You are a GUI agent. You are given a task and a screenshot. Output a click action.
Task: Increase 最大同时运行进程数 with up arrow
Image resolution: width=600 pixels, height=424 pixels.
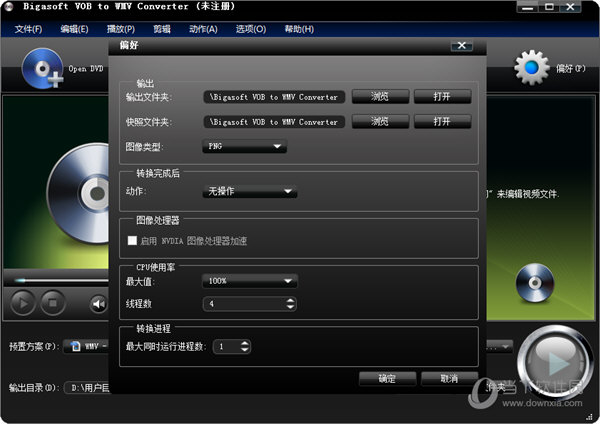click(245, 343)
